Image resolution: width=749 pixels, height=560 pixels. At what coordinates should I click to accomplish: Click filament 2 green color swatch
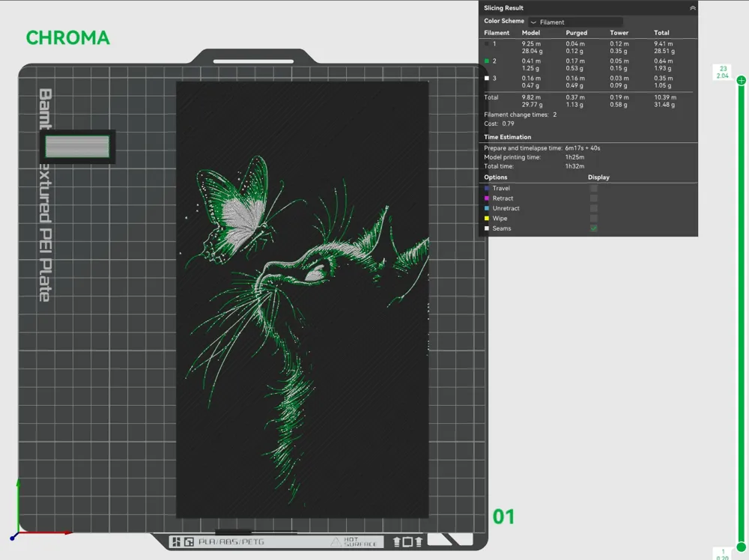(x=487, y=61)
